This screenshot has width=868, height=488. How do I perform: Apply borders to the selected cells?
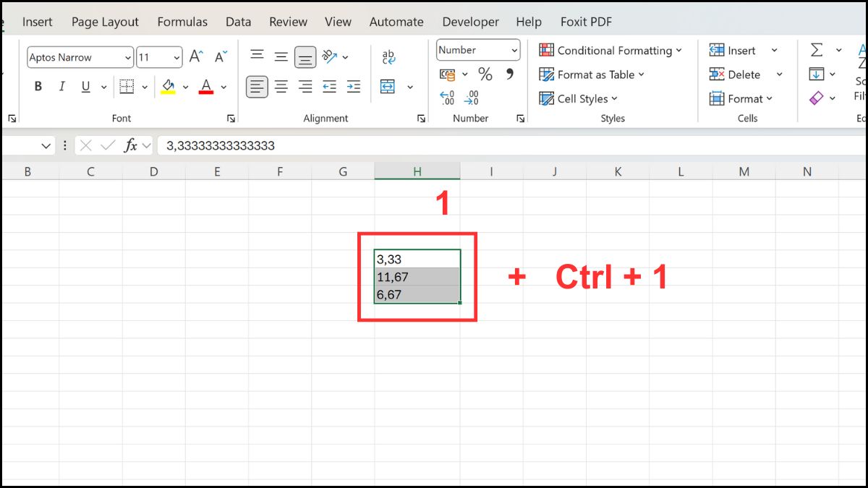tap(127, 87)
